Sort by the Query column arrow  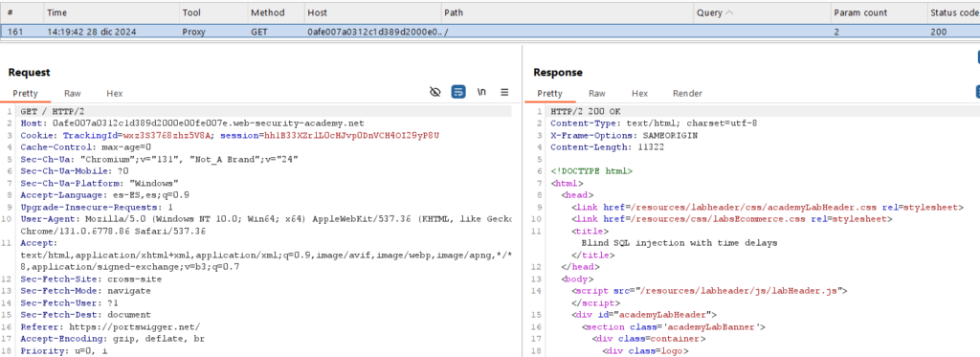[x=730, y=12]
